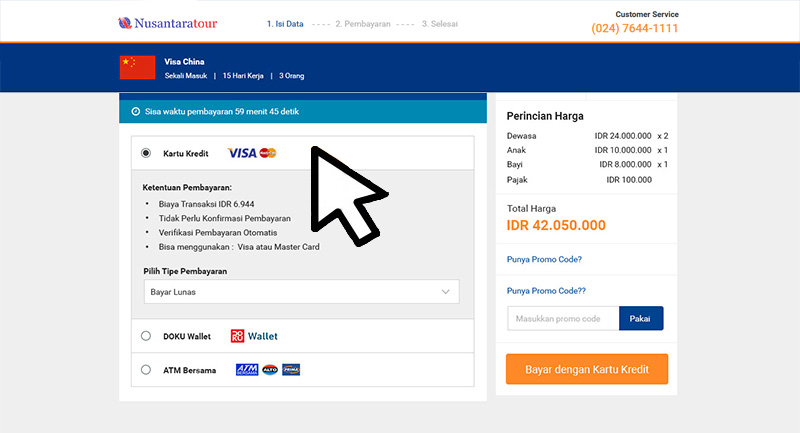Click the VISA card logo
Screen dimensions: 800x433
click(x=242, y=153)
